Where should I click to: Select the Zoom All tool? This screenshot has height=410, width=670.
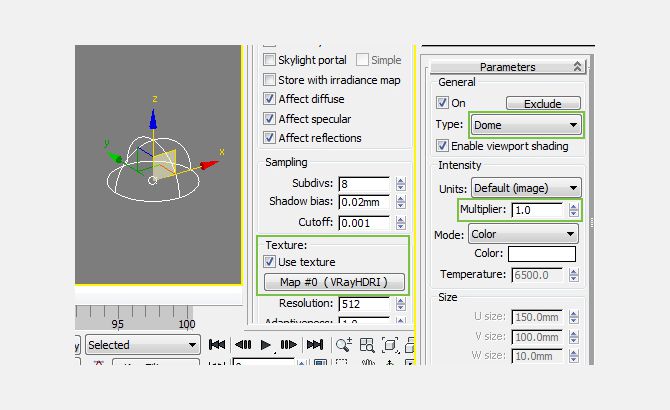point(367,345)
